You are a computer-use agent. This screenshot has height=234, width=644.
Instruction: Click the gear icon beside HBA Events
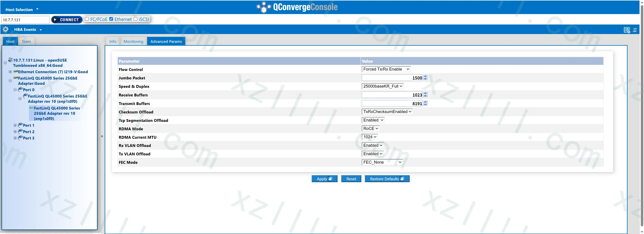tap(5, 29)
